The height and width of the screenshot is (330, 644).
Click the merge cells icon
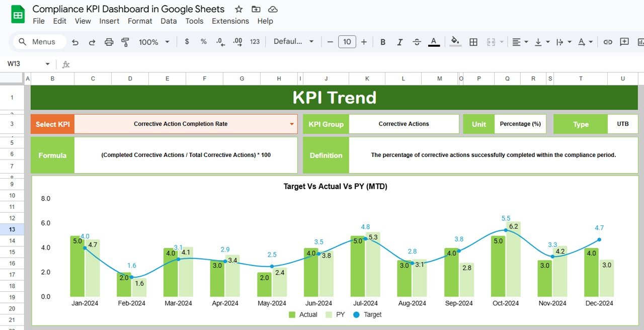491,42
